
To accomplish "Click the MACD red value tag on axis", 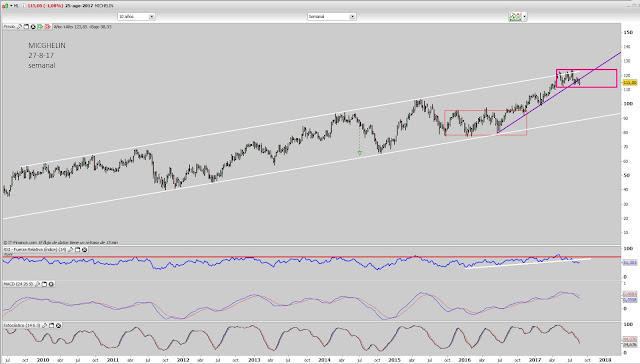I will click(630, 294).
